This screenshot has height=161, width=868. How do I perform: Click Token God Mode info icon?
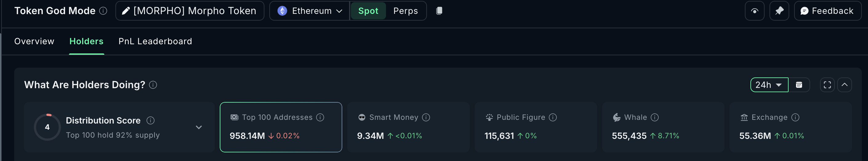pos(103,11)
